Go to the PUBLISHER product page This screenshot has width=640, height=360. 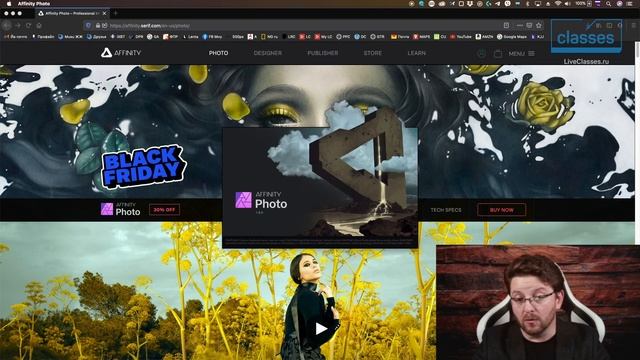tap(322, 53)
